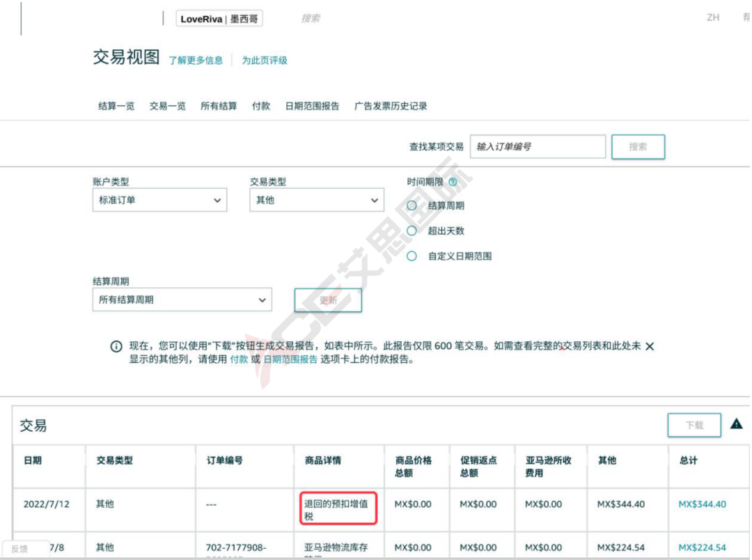This screenshot has width=752, height=560.
Task: Switch to the 日期范围报告 tab
Action: pyautogui.click(x=311, y=107)
